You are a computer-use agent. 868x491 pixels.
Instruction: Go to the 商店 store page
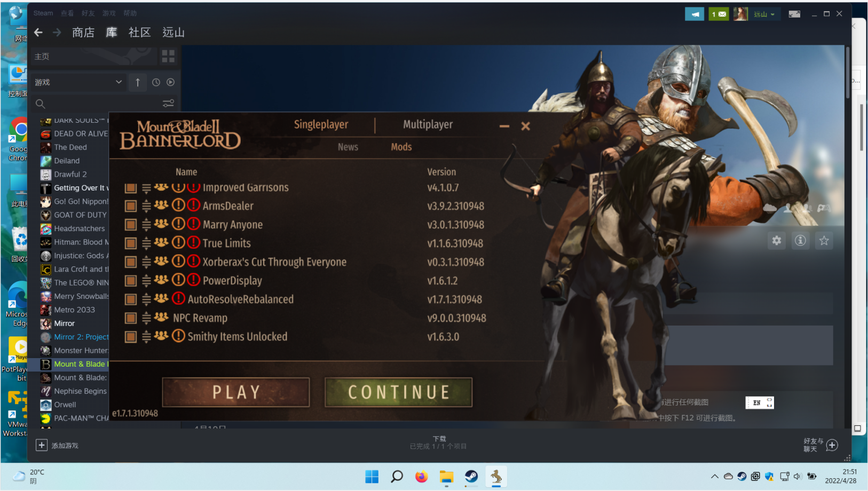[83, 33]
